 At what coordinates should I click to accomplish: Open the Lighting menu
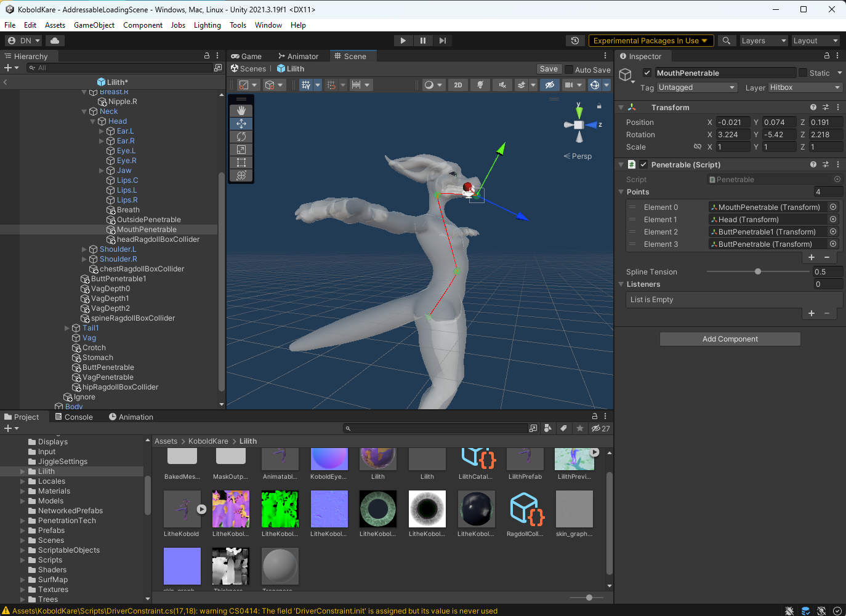207,25
